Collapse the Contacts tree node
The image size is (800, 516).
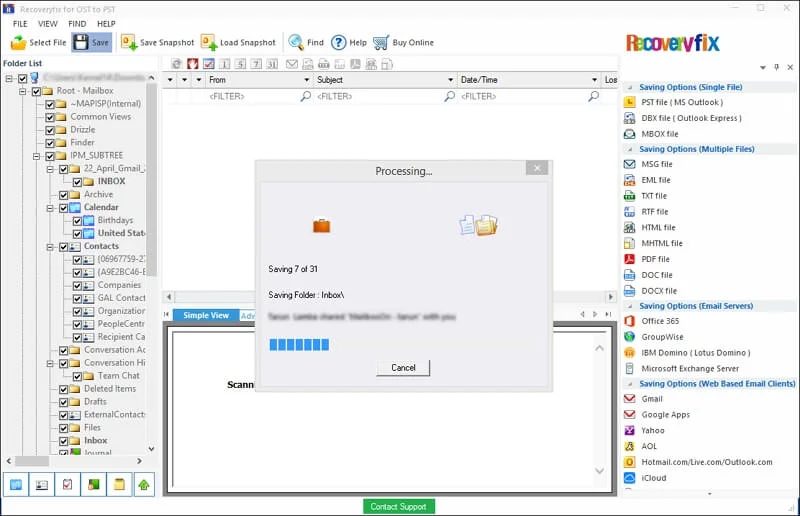click(50, 247)
